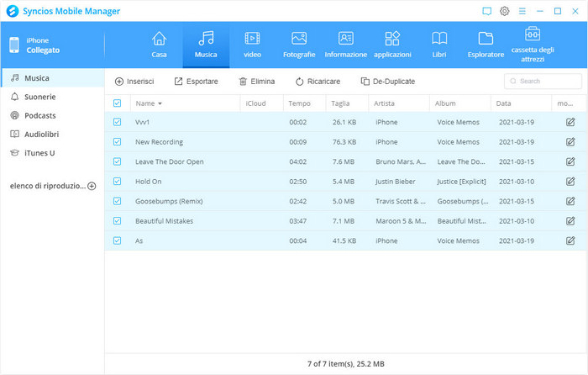588x375 pixels.
Task: Click Justice [Explicit] album cell
Action: click(461, 182)
